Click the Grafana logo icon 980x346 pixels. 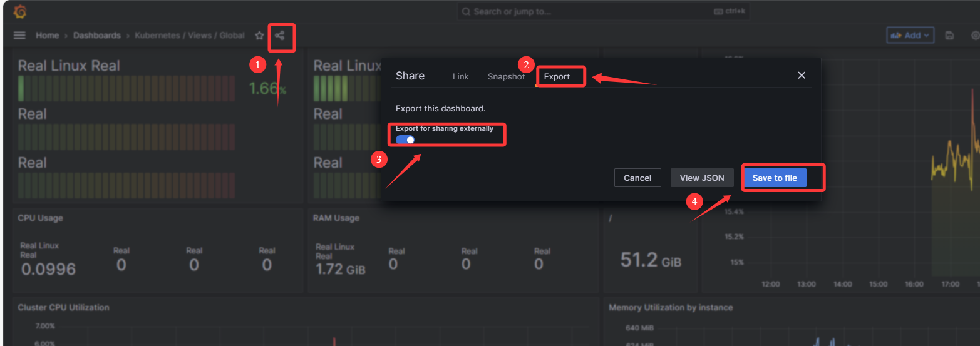click(x=19, y=12)
